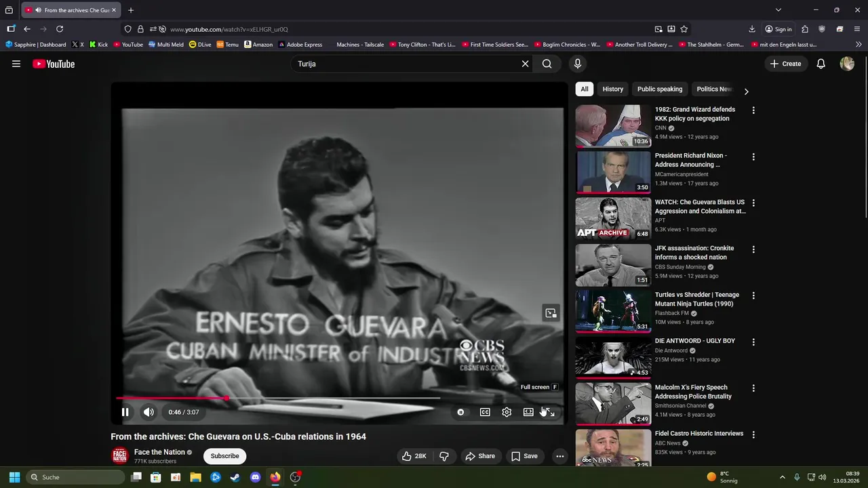868x488 pixels.
Task: Open options for Richard Nixon Address video
Action: (x=753, y=157)
